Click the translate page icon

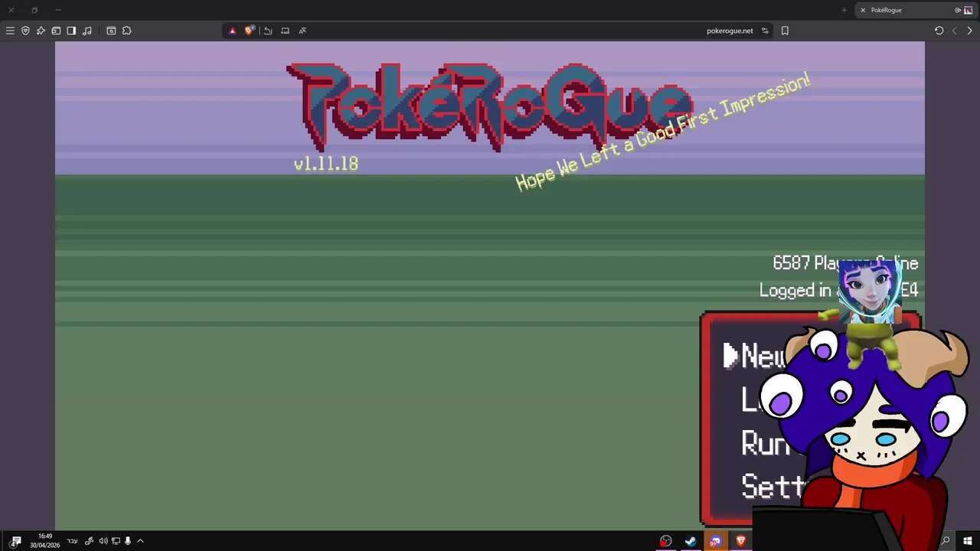pyautogui.click(x=302, y=31)
